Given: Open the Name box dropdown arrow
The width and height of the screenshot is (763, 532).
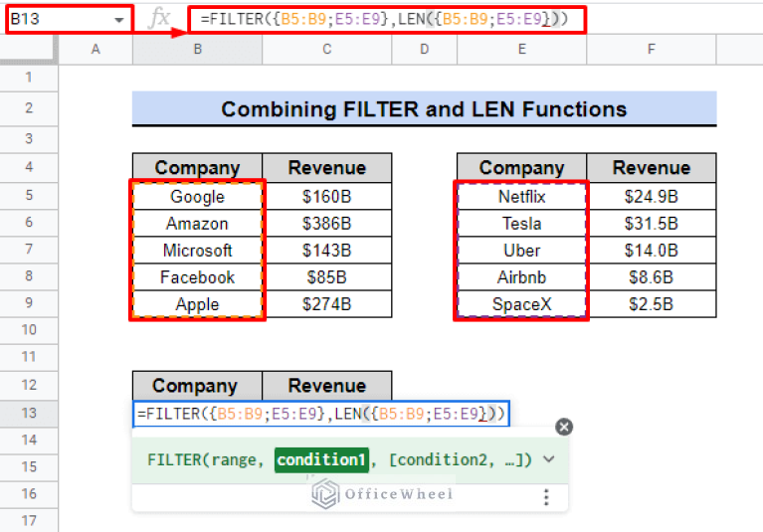Looking at the screenshot, I should (x=118, y=20).
